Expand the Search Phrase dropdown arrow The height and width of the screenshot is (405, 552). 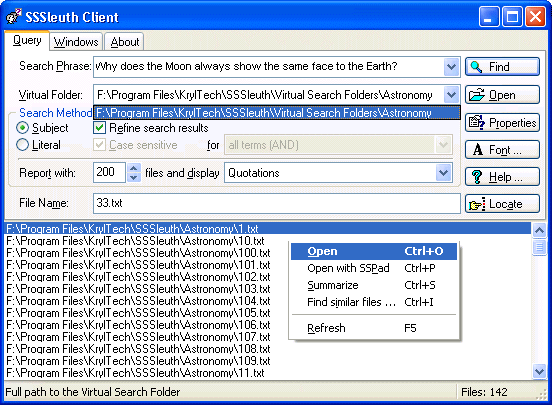pos(451,67)
